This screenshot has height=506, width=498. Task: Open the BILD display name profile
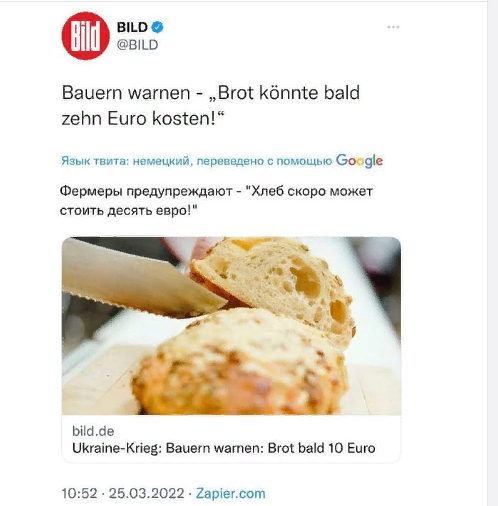(132, 27)
